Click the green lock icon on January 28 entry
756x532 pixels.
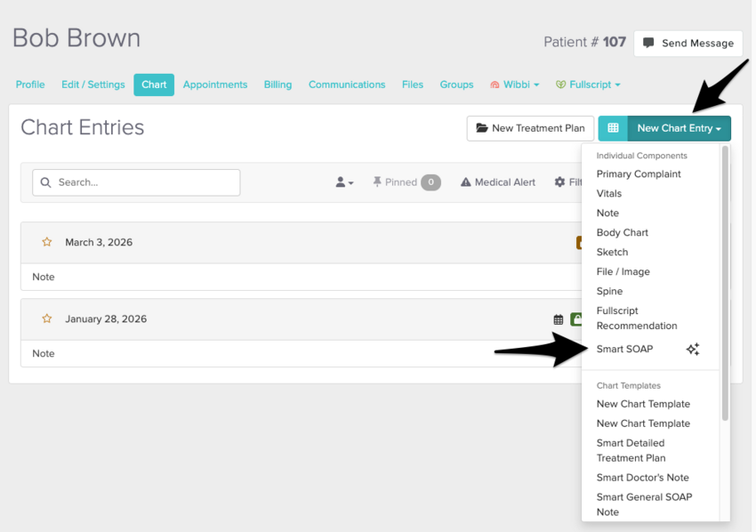tap(575, 319)
